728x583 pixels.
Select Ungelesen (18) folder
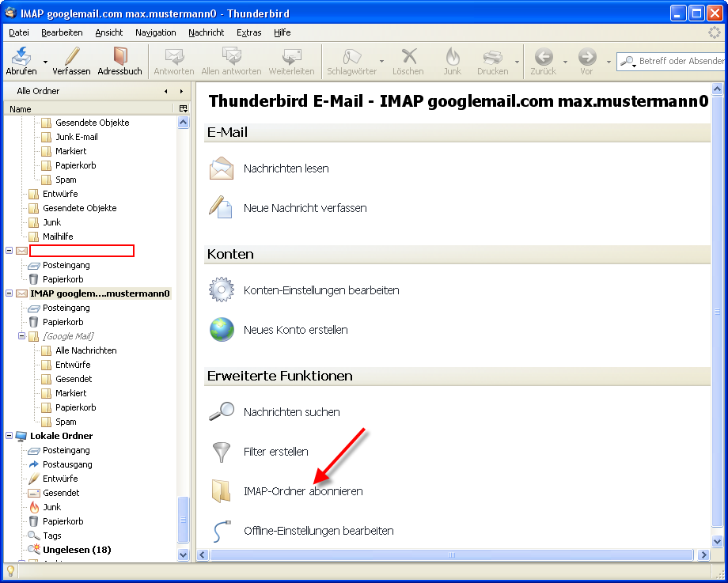coord(77,550)
